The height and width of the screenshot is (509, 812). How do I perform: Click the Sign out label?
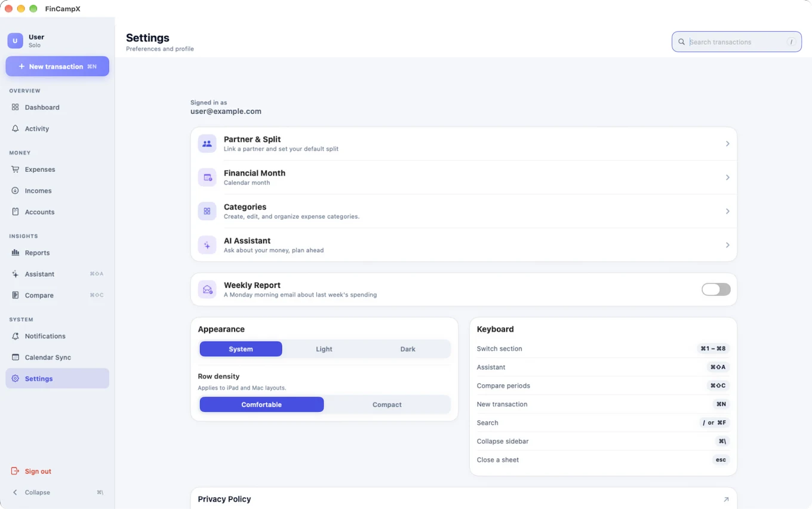[x=38, y=471]
